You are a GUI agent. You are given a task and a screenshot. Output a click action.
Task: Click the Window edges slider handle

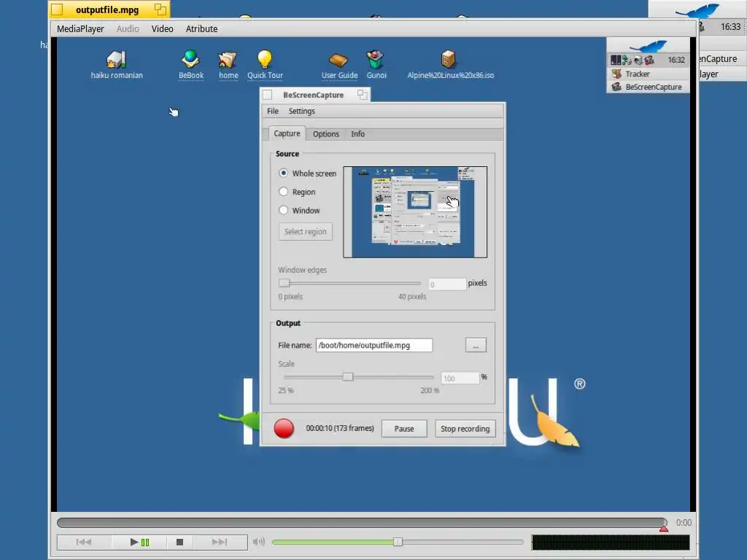[x=284, y=283]
